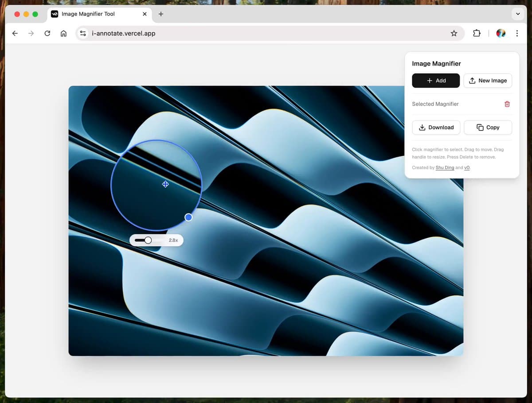Bookmark this page with the star icon
This screenshot has height=403, width=532.
[454, 33]
